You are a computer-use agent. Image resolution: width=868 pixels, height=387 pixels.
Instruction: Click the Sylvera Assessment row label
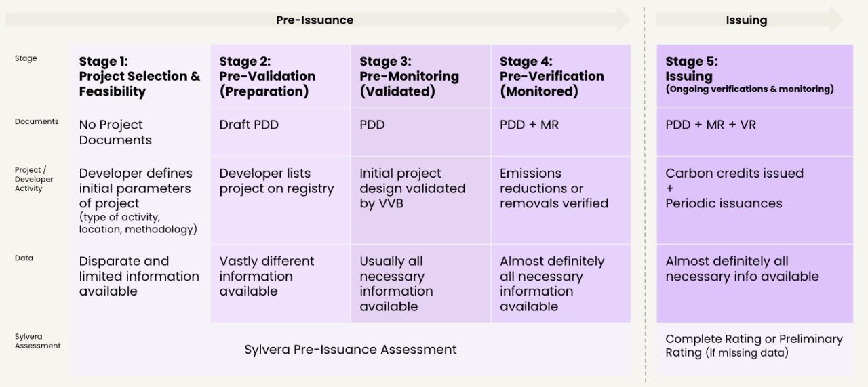37,341
